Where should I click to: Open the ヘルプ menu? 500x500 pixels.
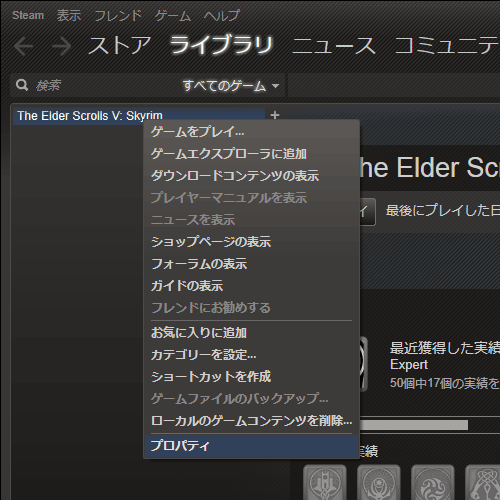(x=222, y=15)
